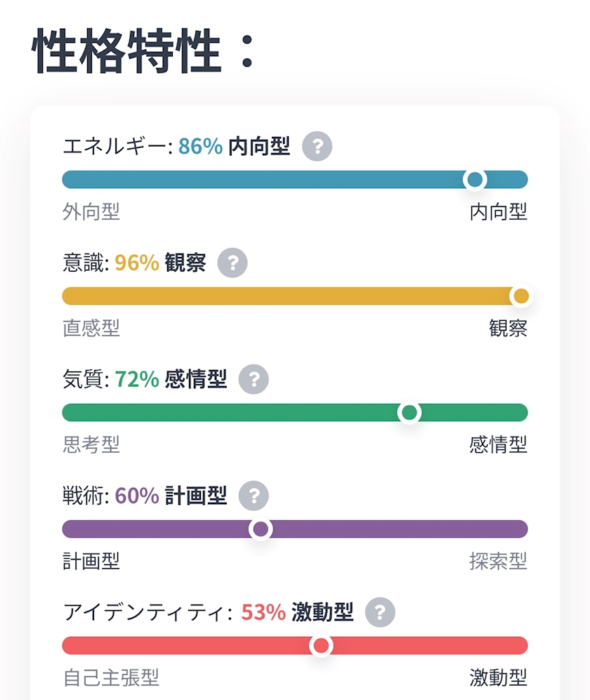Click the yellow 意識 slider handle
The width and height of the screenshot is (590, 700).
pos(521,296)
